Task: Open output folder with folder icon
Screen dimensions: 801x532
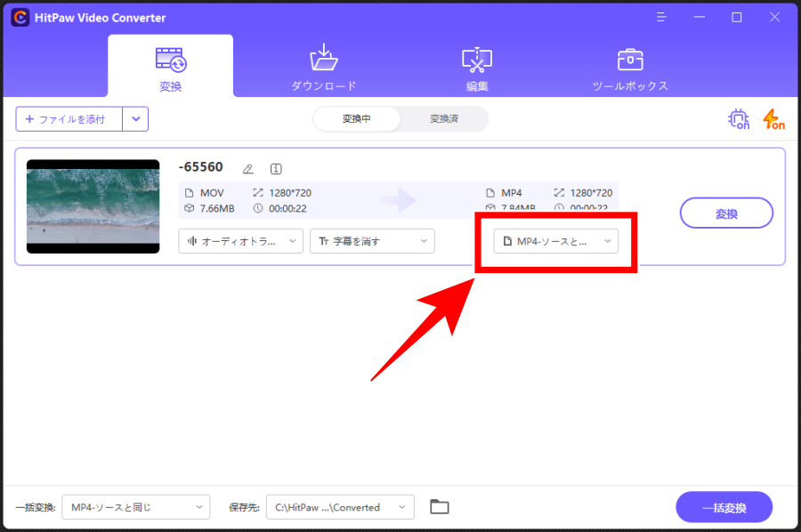Action: [440, 507]
